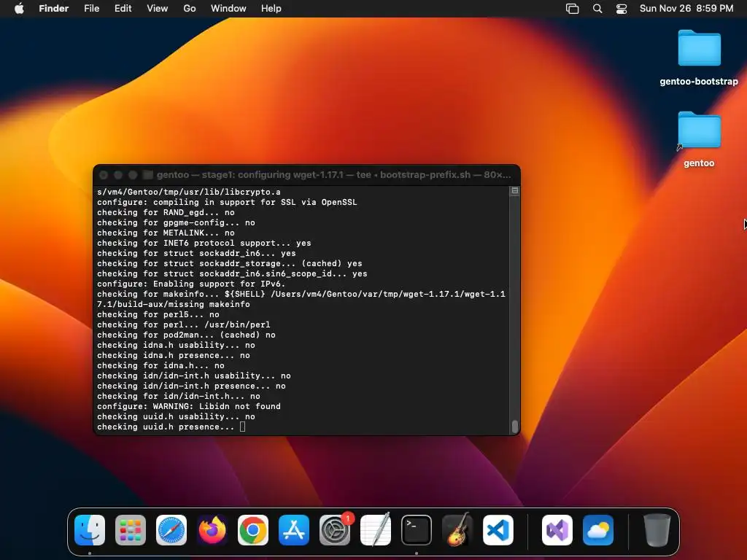This screenshot has height=560, width=747.
Task: Click the folder proxy icon in Terminal title
Action: pos(147,175)
